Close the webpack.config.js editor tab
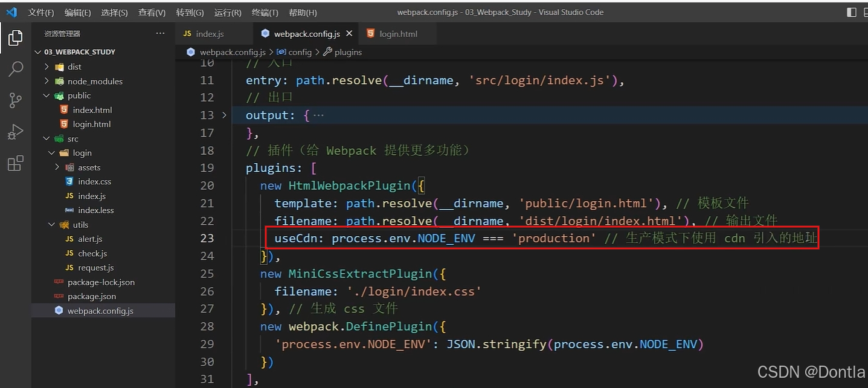The height and width of the screenshot is (388, 868). tap(349, 34)
